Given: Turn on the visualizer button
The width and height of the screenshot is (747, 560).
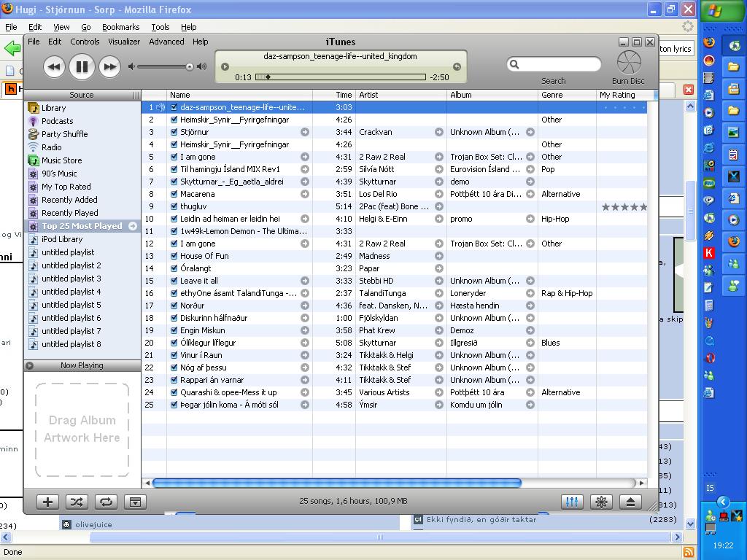Looking at the screenshot, I should (x=601, y=502).
